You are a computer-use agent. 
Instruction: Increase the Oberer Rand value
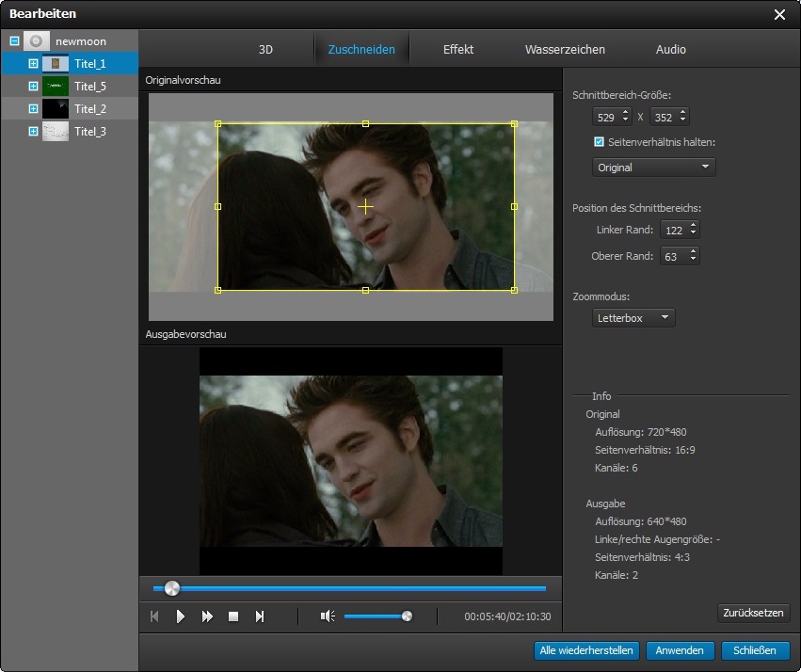pos(693,251)
